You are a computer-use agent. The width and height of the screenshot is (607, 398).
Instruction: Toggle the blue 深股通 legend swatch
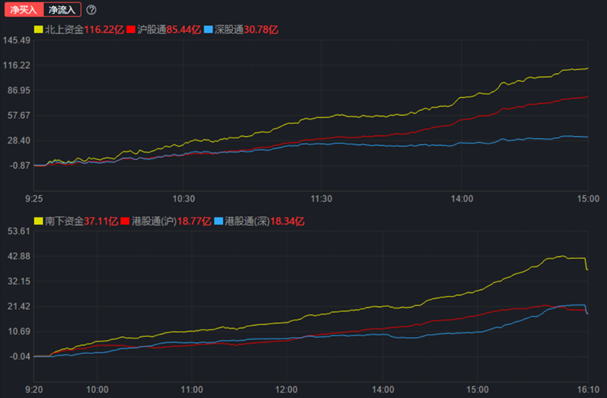pyautogui.click(x=208, y=29)
